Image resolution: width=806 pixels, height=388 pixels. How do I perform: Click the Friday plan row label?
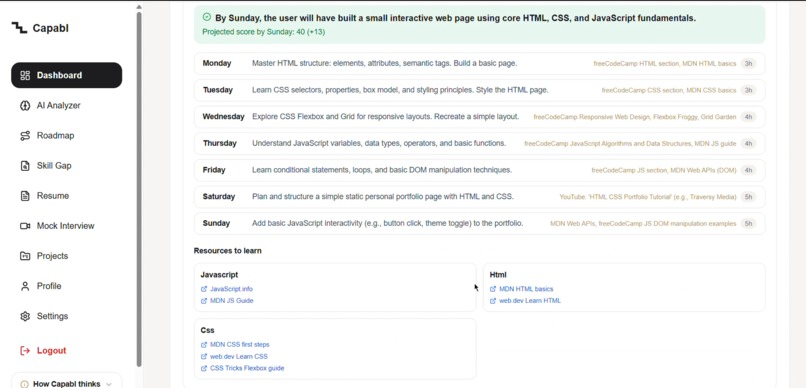click(214, 170)
